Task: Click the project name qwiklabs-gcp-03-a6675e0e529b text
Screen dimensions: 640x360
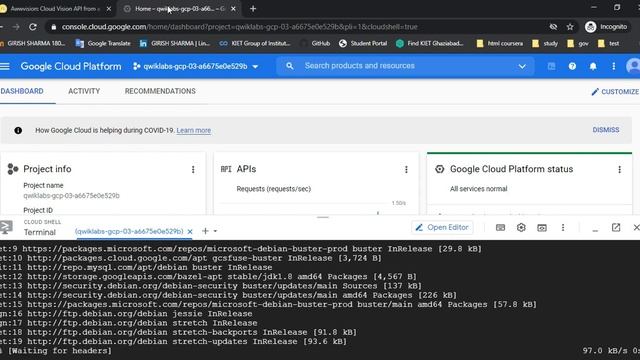Action: 71,196
